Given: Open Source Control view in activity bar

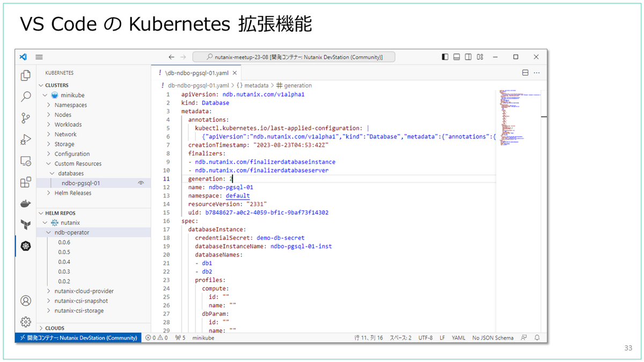Looking at the screenshot, I should point(25,118).
